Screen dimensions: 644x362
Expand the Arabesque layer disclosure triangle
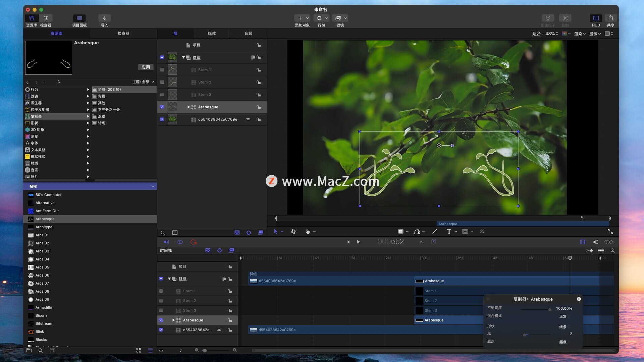coord(189,107)
